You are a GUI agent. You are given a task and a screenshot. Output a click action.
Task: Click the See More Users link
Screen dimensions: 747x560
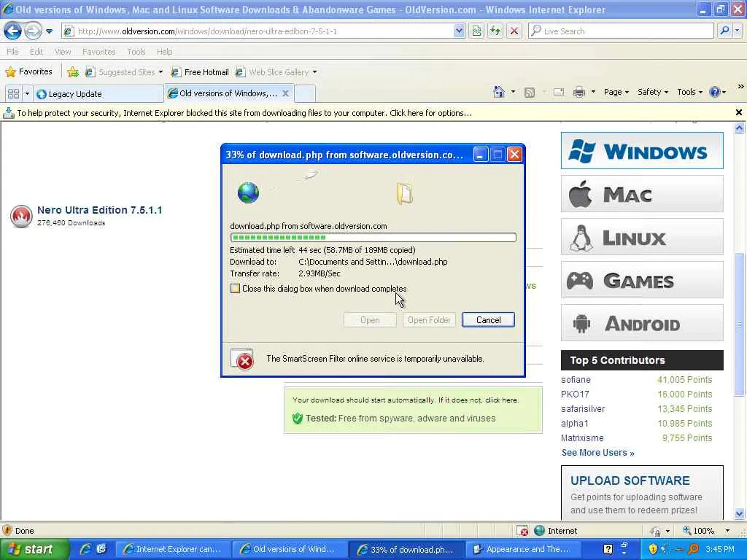coord(598,453)
